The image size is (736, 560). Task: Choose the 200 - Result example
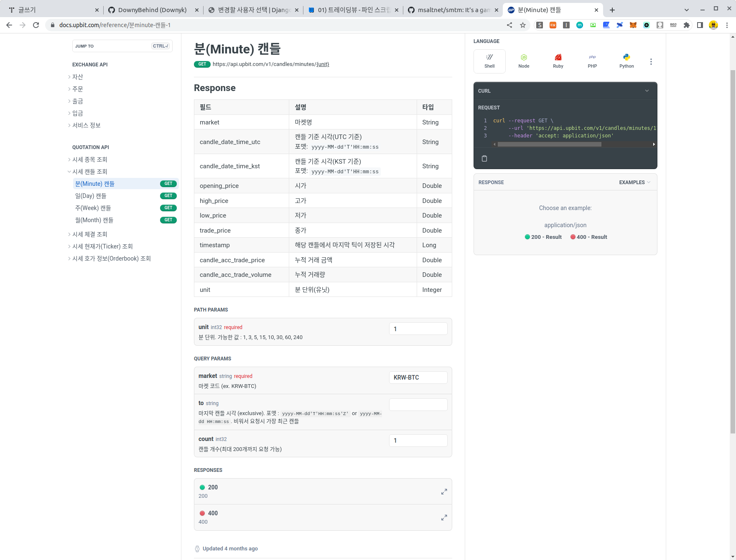543,237
